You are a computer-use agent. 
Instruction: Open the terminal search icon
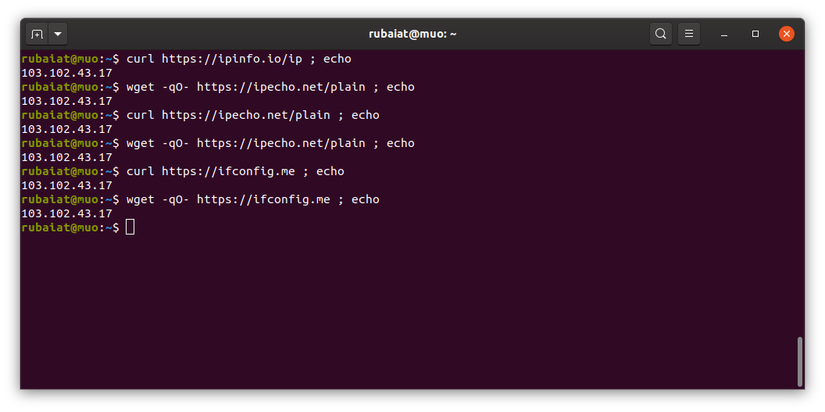tap(660, 34)
